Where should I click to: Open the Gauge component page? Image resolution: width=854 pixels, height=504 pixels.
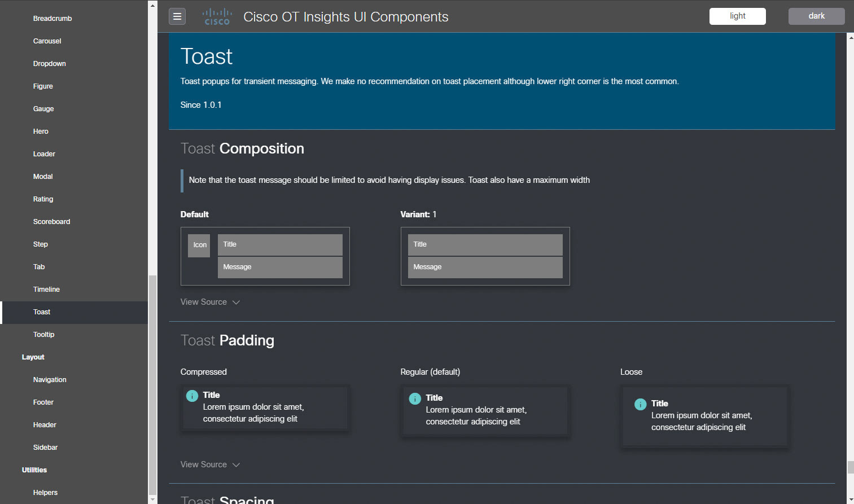43,109
